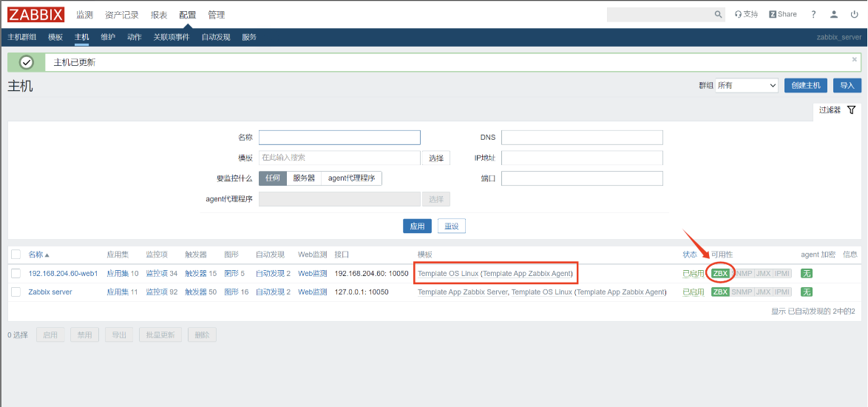868x407 pixels.
Task: Open user profile icon
Action: coord(834,14)
